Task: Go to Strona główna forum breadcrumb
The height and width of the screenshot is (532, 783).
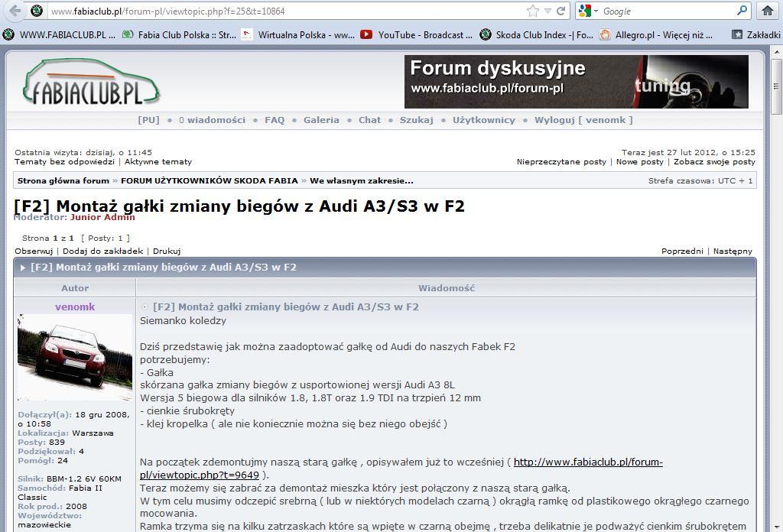Action: pyautogui.click(x=63, y=180)
